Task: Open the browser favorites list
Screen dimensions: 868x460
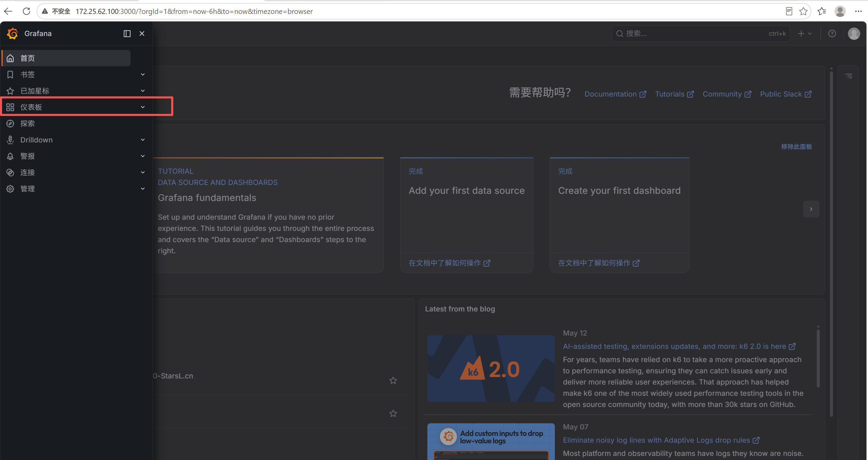Action: 822,12
